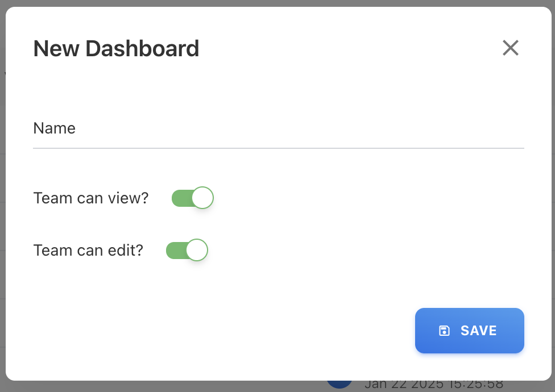This screenshot has width=555, height=392.
Task: Click the SAVE text label
Action: click(x=479, y=331)
